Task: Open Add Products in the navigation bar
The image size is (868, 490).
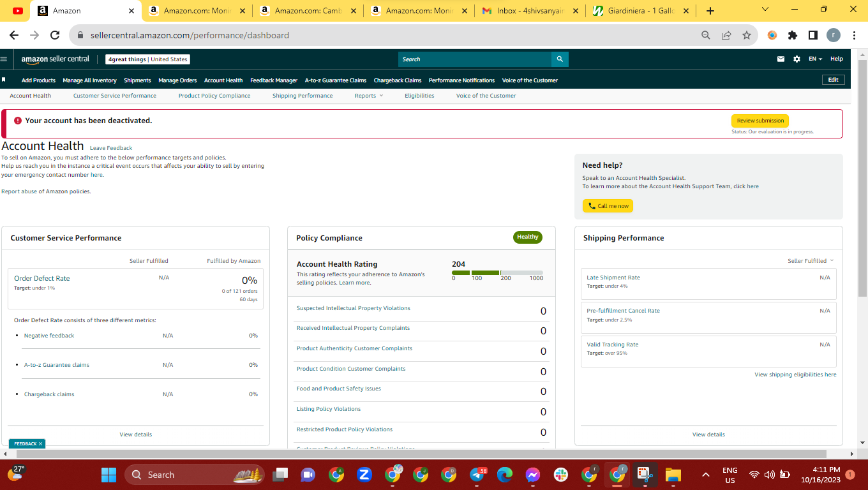Action: pyautogui.click(x=38, y=80)
